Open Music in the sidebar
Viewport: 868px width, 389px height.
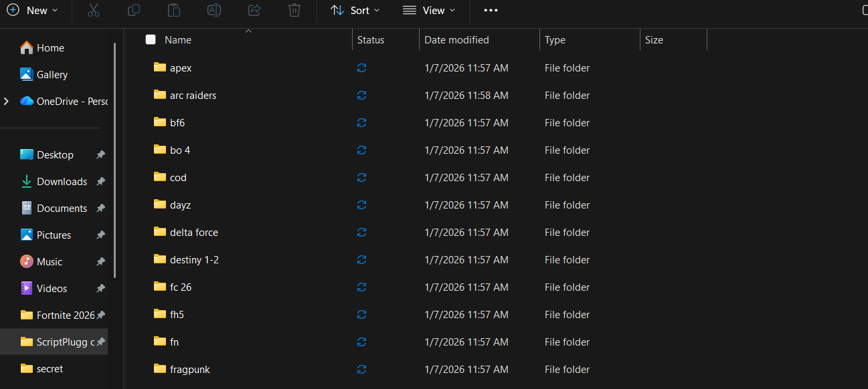click(50, 262)
